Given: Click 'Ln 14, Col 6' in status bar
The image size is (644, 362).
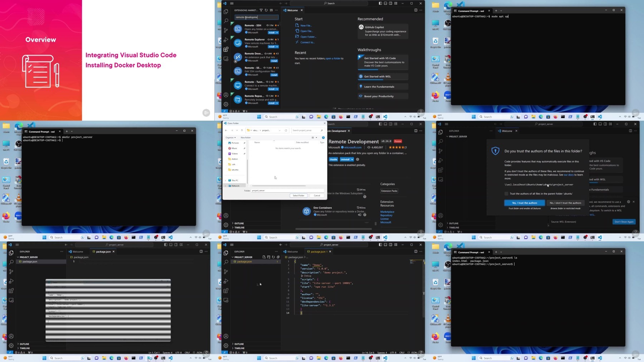Looking at the screenshot, I should (x=368, y=352).
